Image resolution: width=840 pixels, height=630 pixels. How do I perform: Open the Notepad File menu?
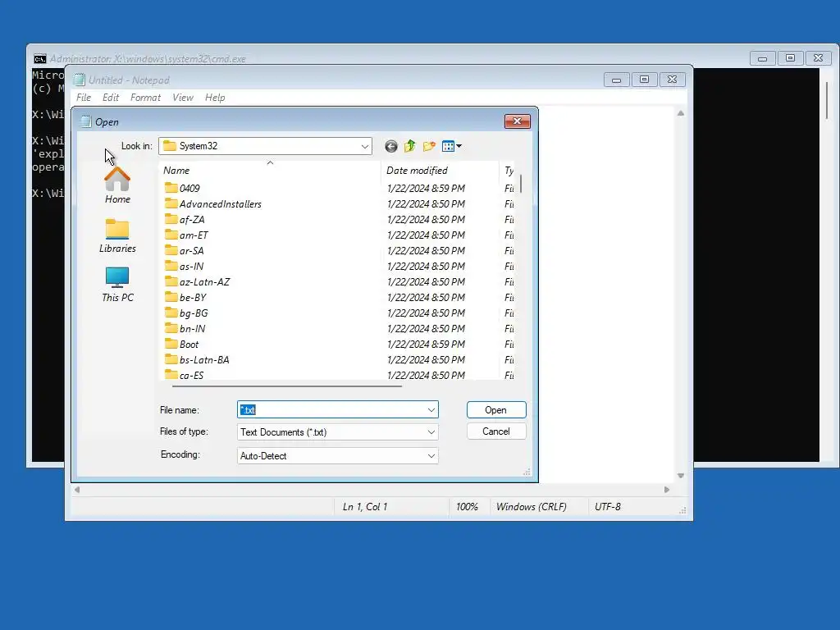tap(84, 98)
